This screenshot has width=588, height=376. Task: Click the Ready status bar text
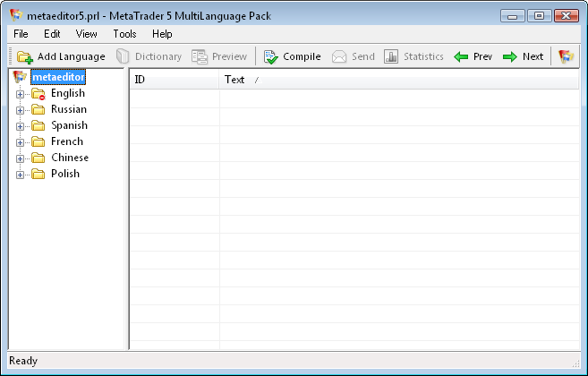[23, 361]
